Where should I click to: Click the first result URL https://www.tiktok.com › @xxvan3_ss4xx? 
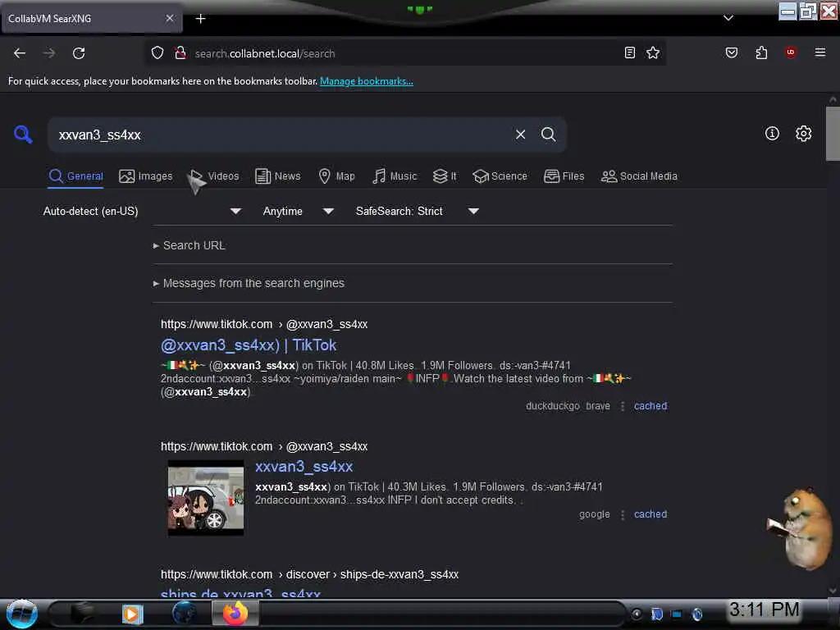pyautogui.click(x=264, y=324)
